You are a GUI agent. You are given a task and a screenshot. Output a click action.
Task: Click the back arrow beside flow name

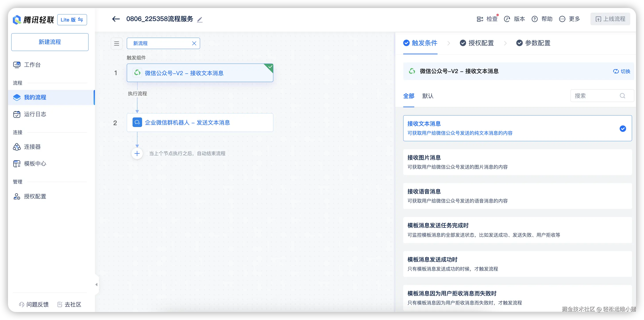[x=116, y=19]
